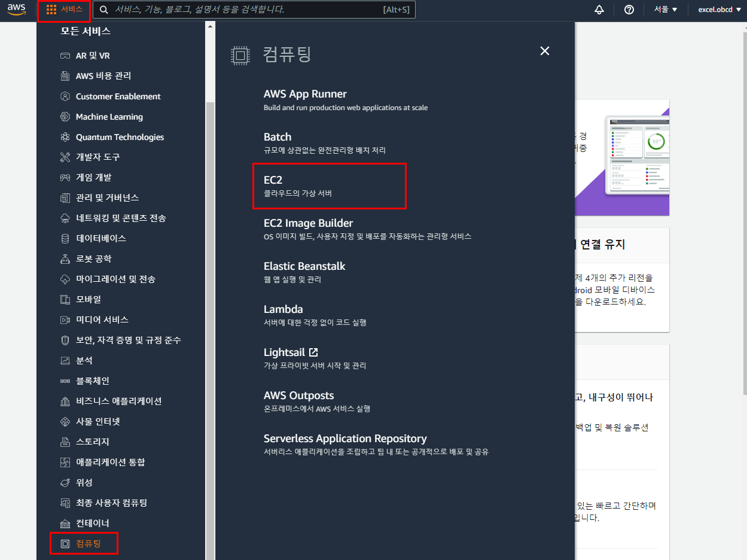
Task: Click the 개발자 도구 tools icon
Action: coord(65,157)
